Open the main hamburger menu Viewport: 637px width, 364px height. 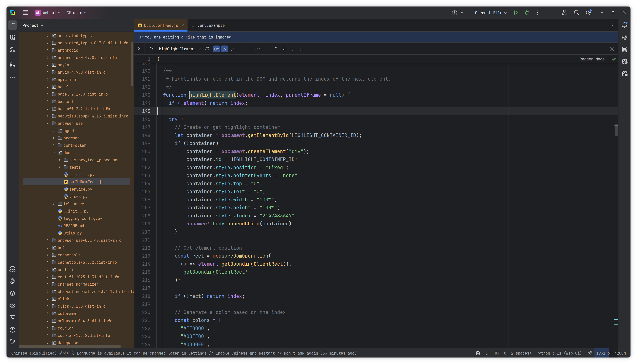coord(26,13)
